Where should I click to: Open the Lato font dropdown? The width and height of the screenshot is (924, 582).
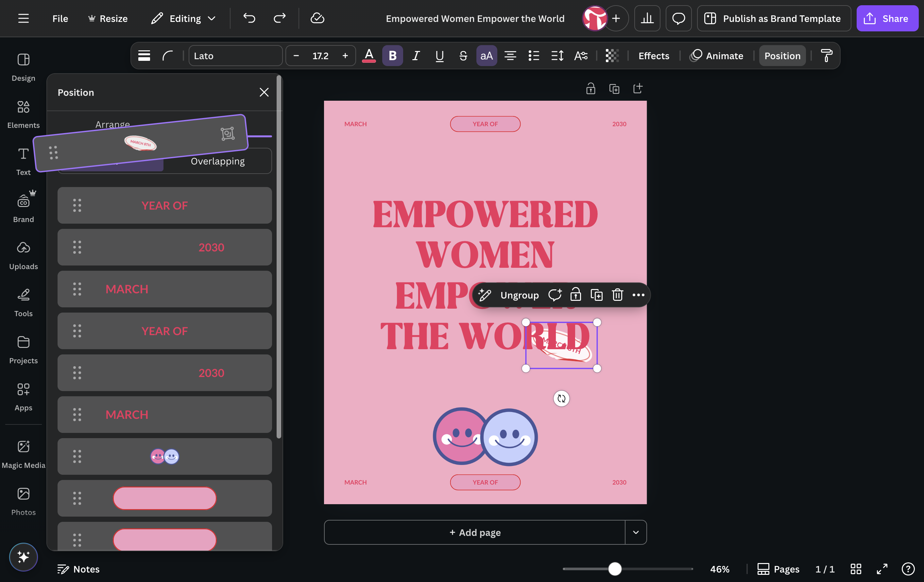tap(235, 56)
